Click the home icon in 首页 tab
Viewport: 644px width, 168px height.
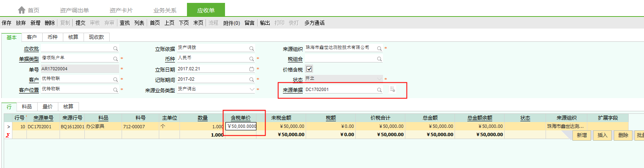(x=22, y=10)
